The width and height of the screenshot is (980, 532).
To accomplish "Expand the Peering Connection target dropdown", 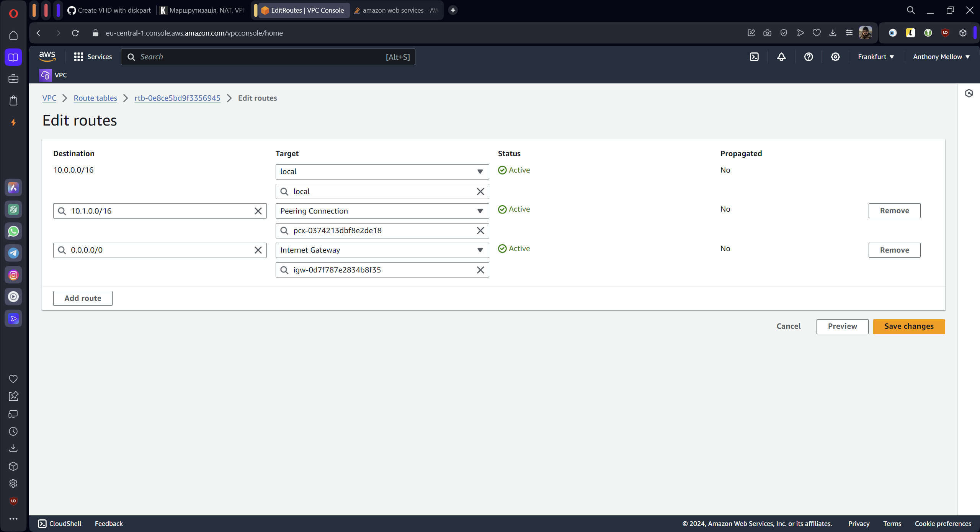I will tap(480, 211).
